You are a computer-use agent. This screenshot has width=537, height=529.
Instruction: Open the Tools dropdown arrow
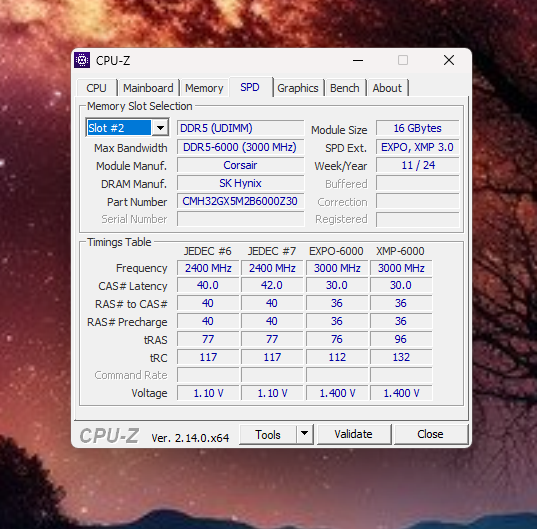pos(304,434)
